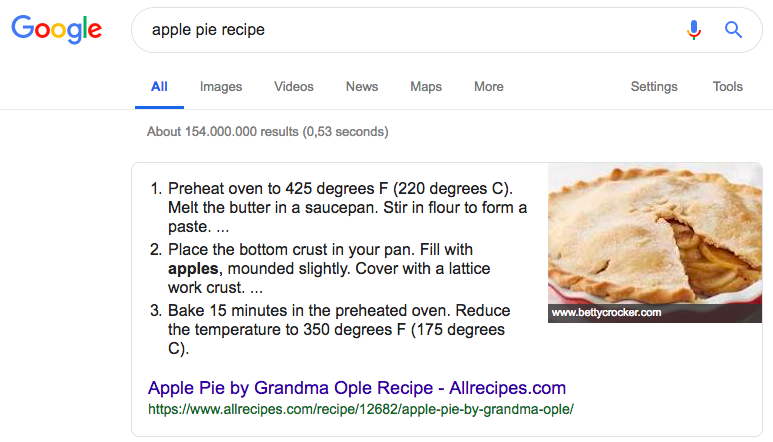773x442 pixels.
Task: Switch to the Images tab
Action: pyautogui.click(x=221, y=87)
